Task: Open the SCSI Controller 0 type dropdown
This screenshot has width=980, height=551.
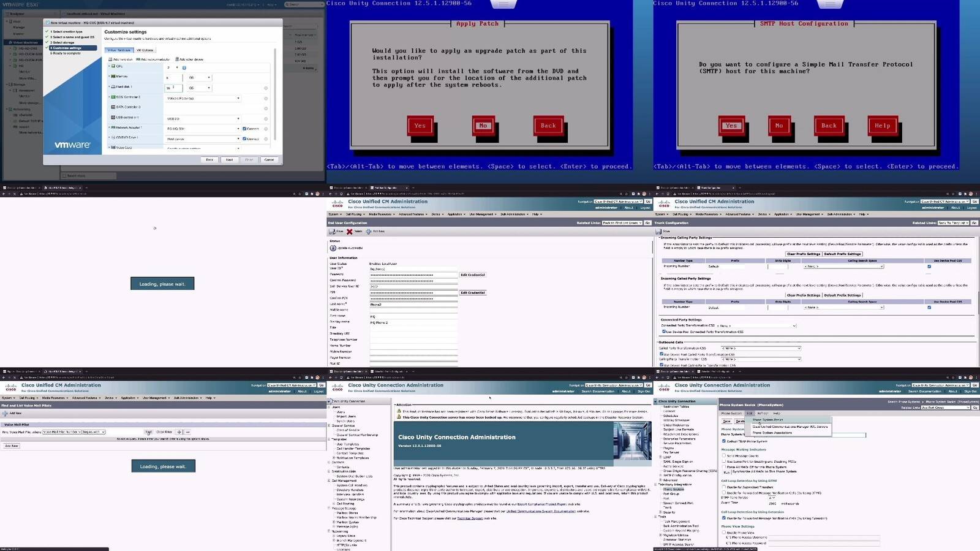Action: 203,98
